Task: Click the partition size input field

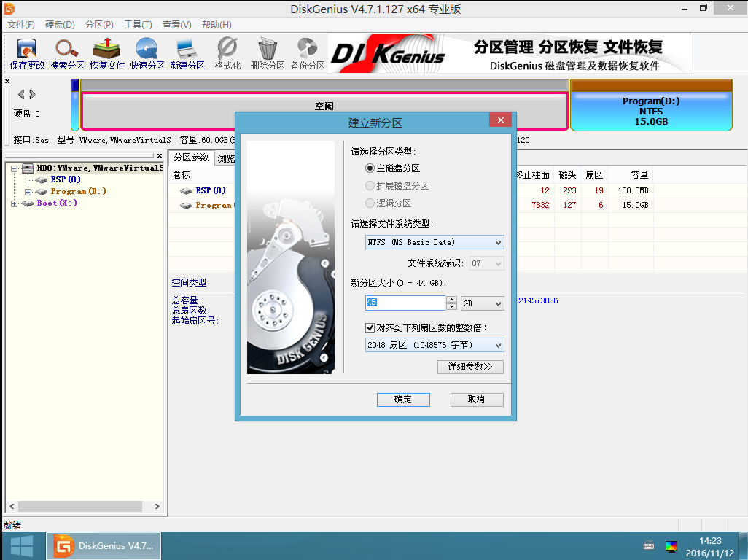Action: pos(405,303)
